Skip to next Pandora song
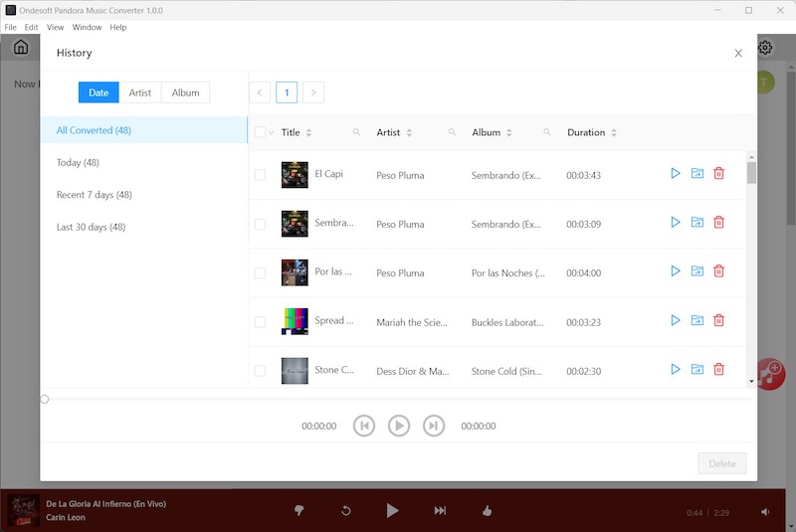The height and width of the screenshot is (532, 796). [440, 510]
